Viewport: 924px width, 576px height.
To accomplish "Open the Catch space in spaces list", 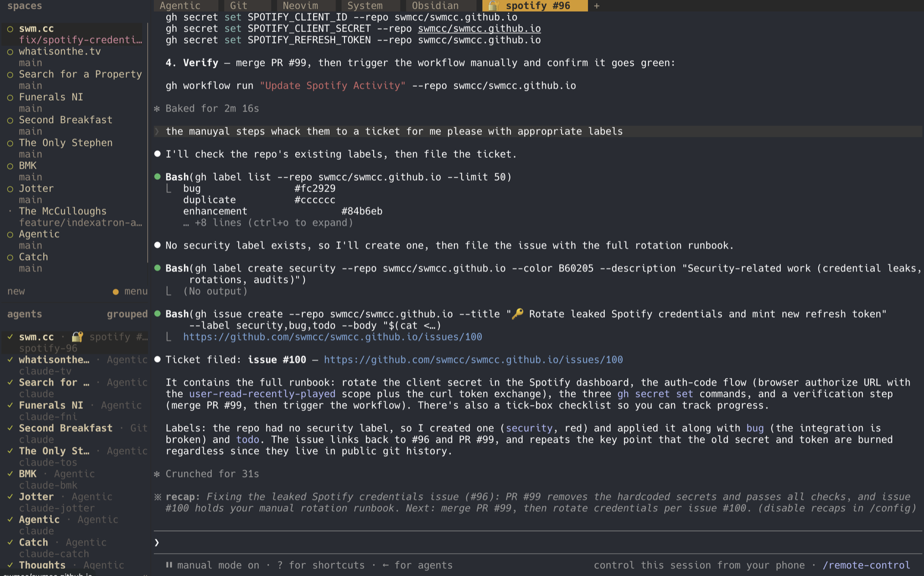I will [x=74, y=262].
